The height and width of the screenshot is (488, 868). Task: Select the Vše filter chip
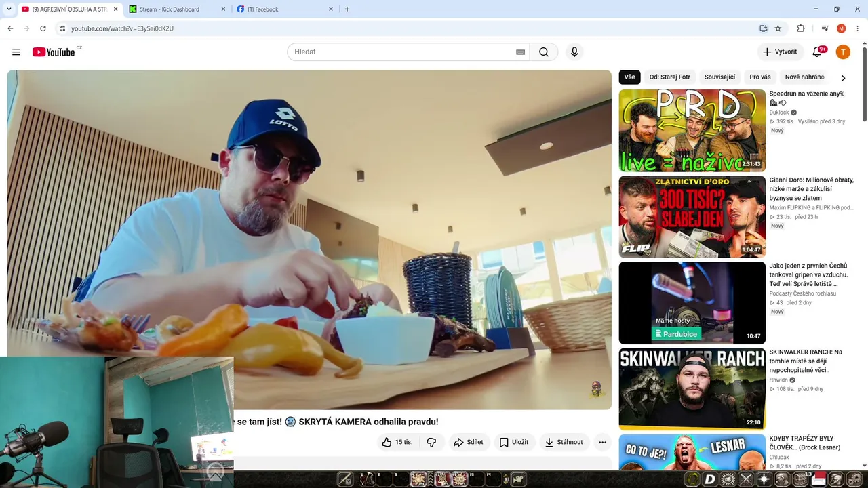click(x=629, y=77)
